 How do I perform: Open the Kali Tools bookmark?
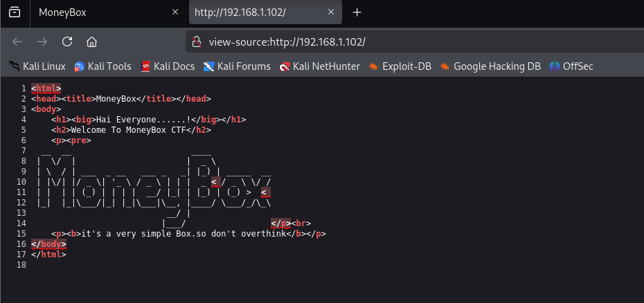point(102,66)
